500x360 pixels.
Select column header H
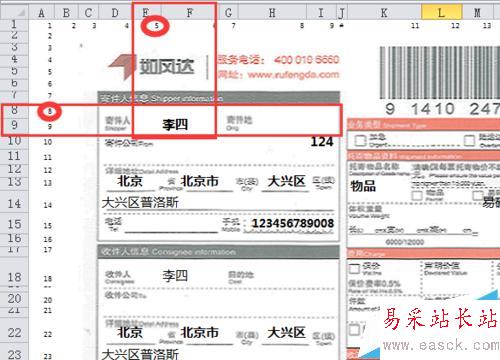coord(272,13)
